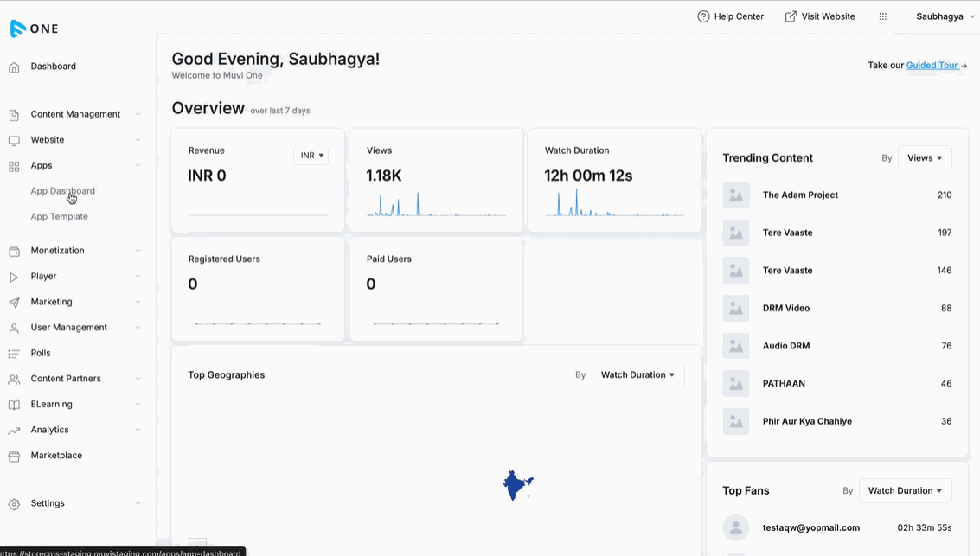The image size is (980, 556).
Task: Click the INR 0 revenue value
Action: 207,176
